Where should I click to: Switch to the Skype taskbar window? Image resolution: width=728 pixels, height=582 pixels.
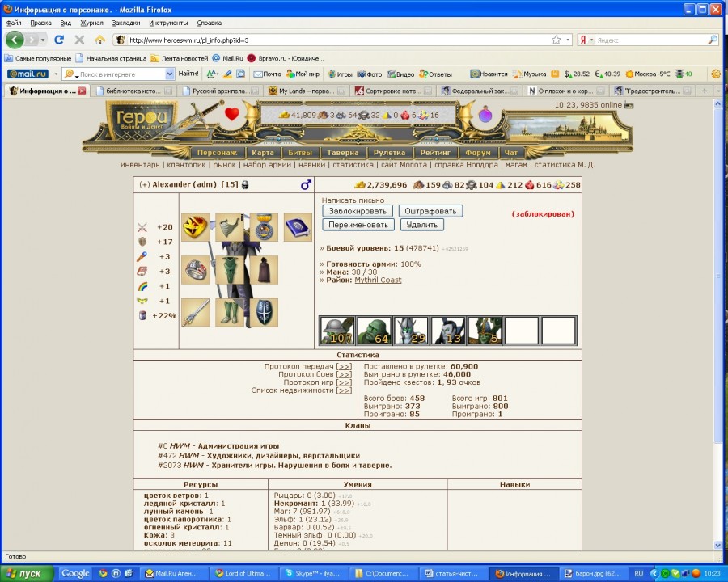tap(312, 574)
